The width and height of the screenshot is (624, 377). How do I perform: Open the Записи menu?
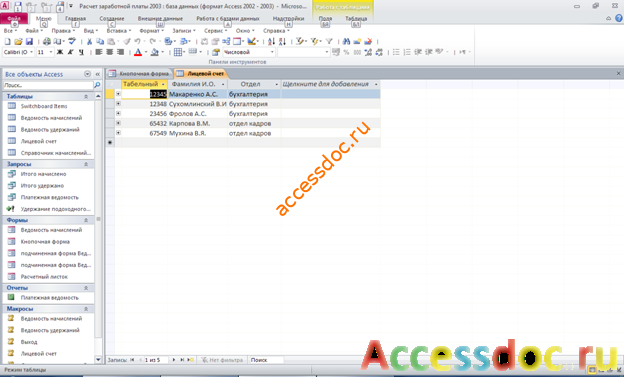[183, 31]
